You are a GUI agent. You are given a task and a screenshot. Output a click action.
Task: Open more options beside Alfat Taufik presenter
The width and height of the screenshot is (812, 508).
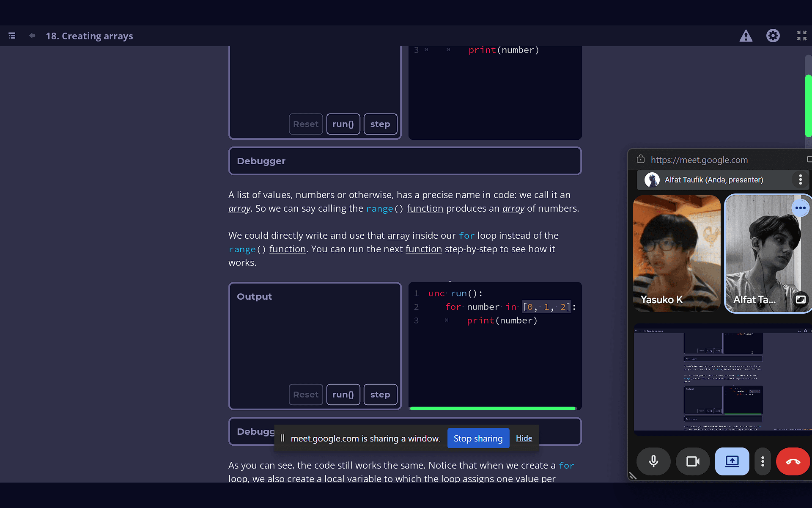800,180
